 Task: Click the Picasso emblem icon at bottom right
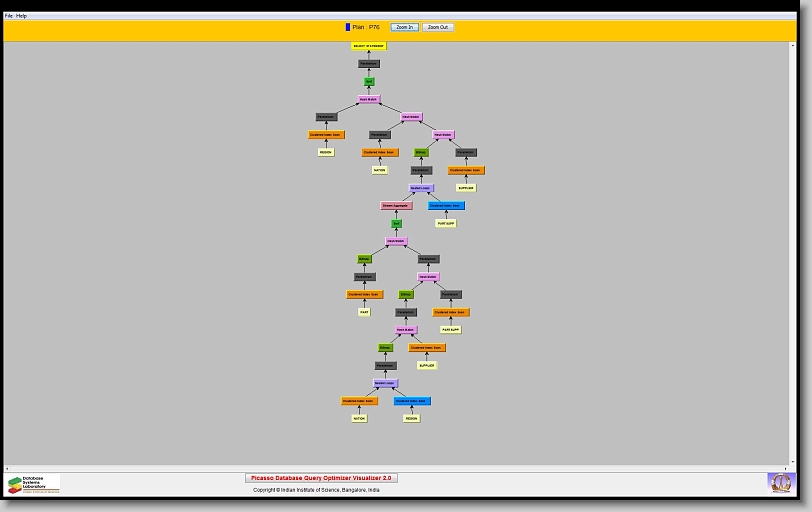point(779,483)
